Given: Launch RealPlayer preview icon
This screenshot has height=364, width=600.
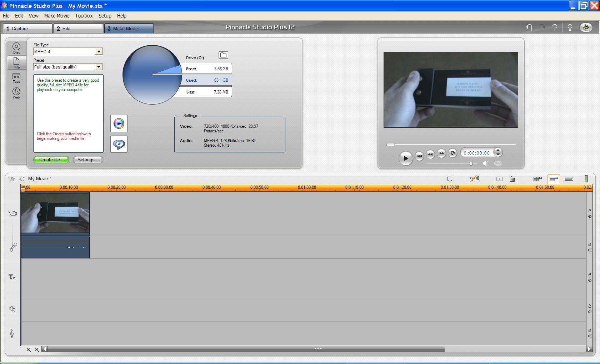Looking at the screenshot, I should 119,144.
